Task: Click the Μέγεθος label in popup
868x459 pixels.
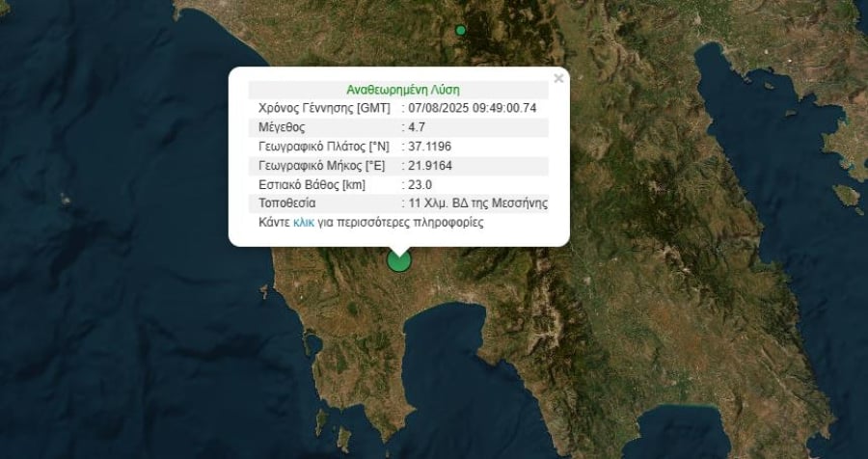Action: tap(282, 128)
